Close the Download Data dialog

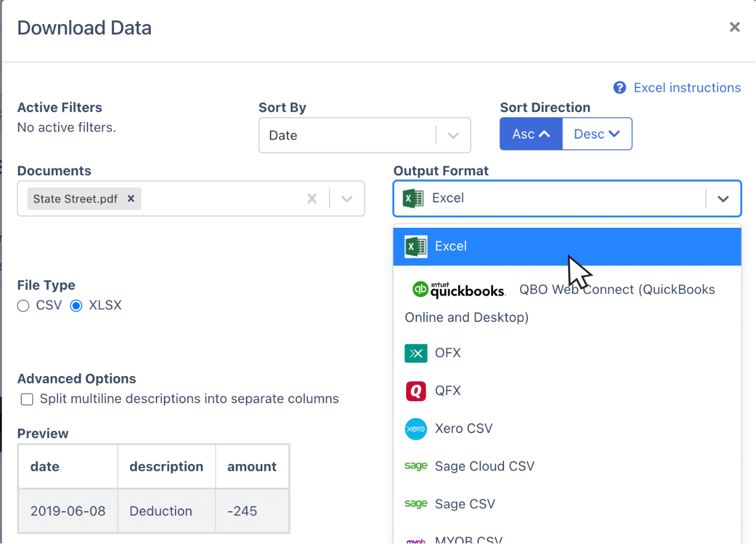pos(734,27)
